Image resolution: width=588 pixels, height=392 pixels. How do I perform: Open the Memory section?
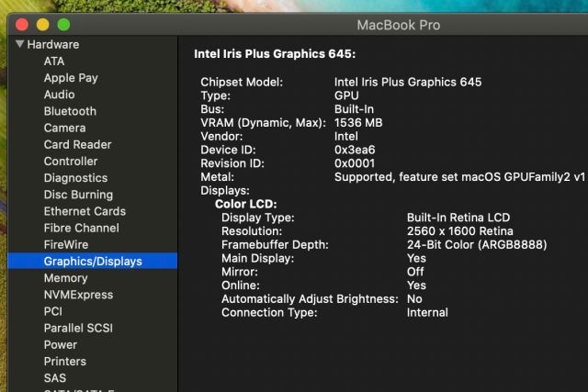pyautogui.click(x=65, y=277)
